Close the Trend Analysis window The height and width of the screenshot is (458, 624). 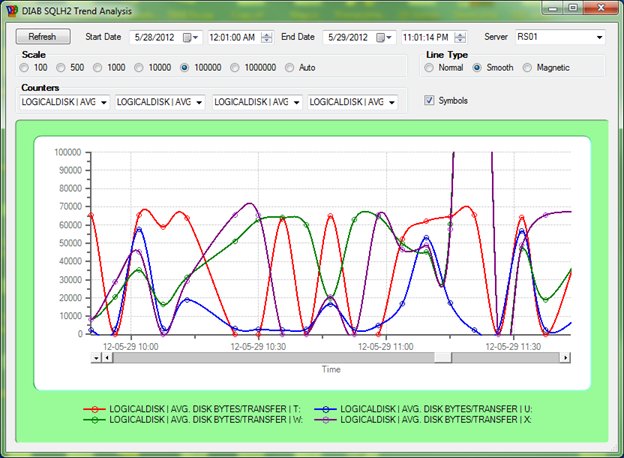tap(601, 8)
